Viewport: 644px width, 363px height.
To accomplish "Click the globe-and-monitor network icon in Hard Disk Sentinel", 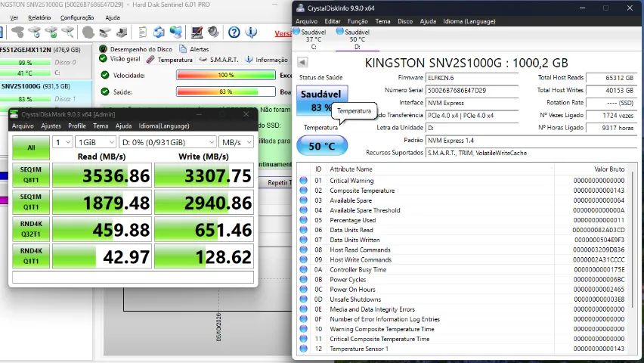I will (x=176, y=32).
